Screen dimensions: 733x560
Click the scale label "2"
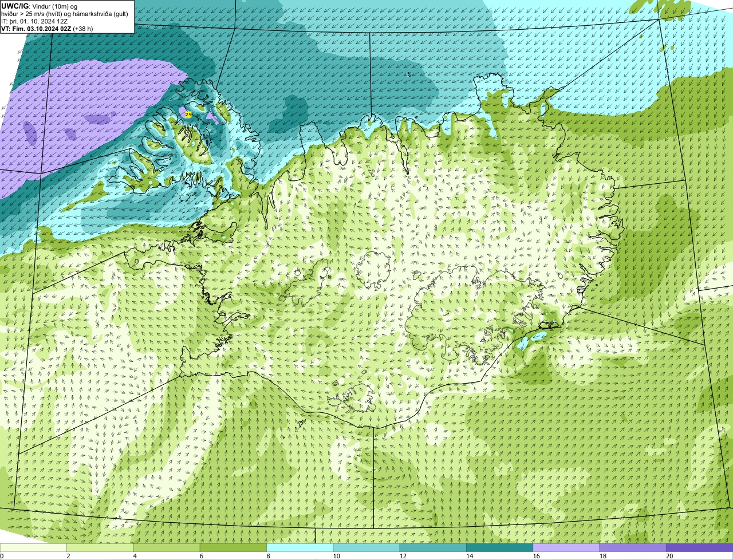pos(68,556)
